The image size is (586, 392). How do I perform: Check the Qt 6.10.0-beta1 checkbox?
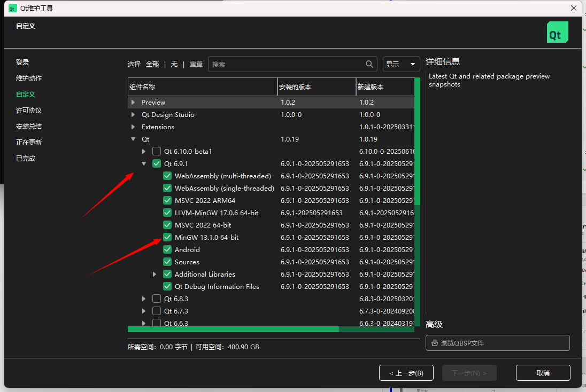[x=157, y=151]
